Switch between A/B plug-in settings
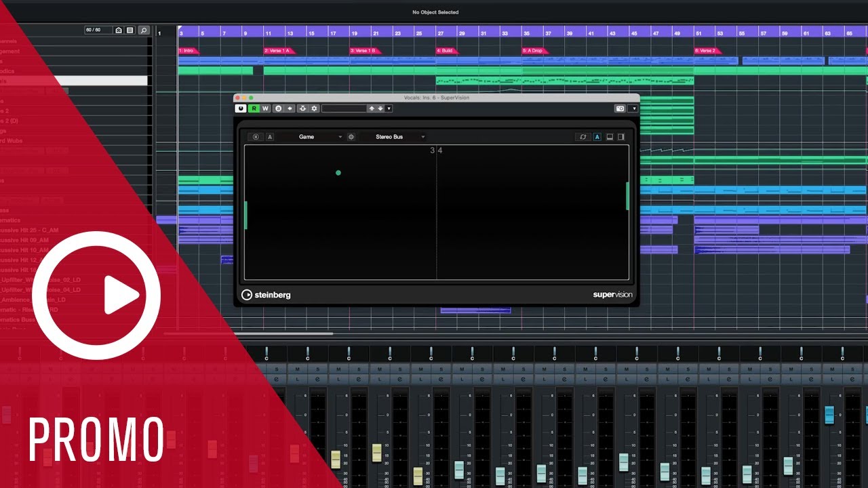 point(278,108)
